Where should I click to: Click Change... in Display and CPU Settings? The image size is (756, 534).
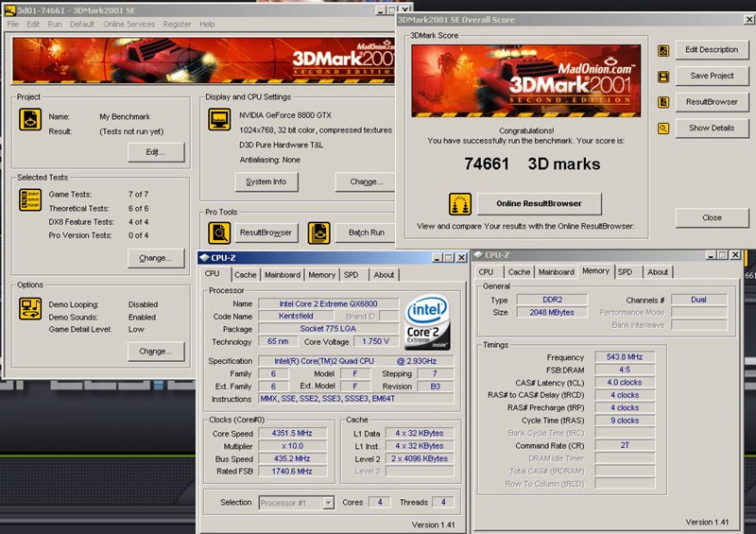(x=366, y=181)
